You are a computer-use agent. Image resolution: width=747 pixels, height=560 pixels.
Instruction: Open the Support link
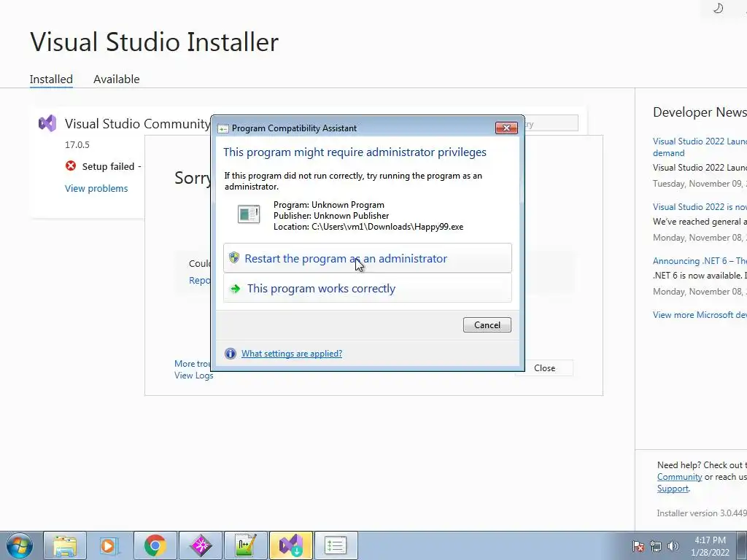click(x=673, y=489)
